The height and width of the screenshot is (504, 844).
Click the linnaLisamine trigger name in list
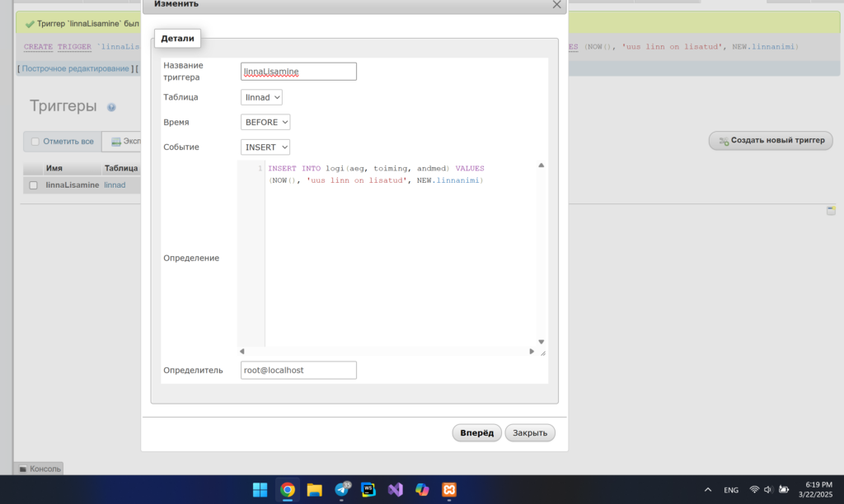pyautogui.click(x=73, y=185)
